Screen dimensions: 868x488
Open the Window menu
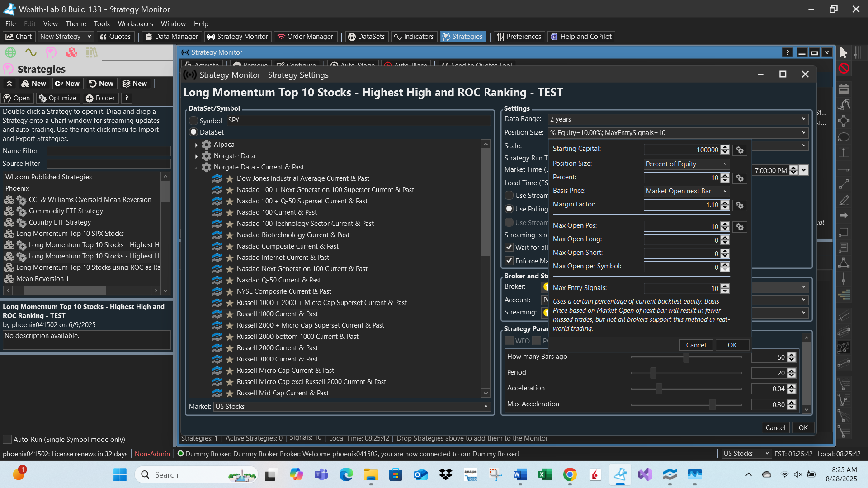pos(173,24)
